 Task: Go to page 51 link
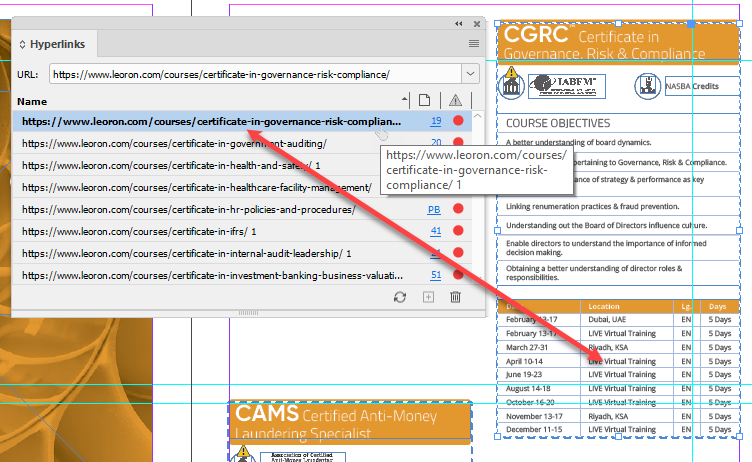coord(436,275)
